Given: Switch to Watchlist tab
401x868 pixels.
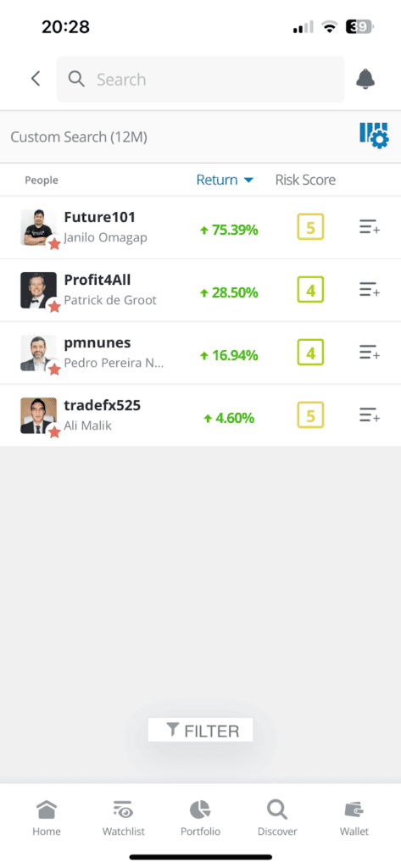Looking at the screenshot, I should click(x=124, y=818).
